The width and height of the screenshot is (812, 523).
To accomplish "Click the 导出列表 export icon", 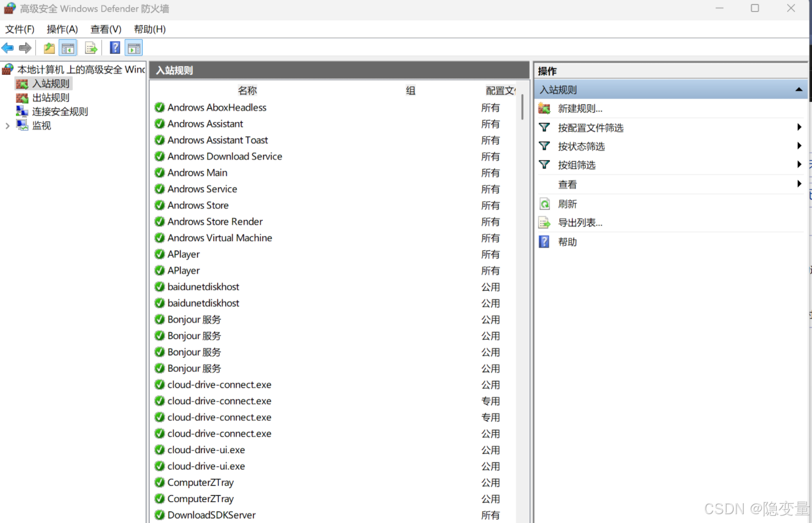I will click(x=544, y=222).
